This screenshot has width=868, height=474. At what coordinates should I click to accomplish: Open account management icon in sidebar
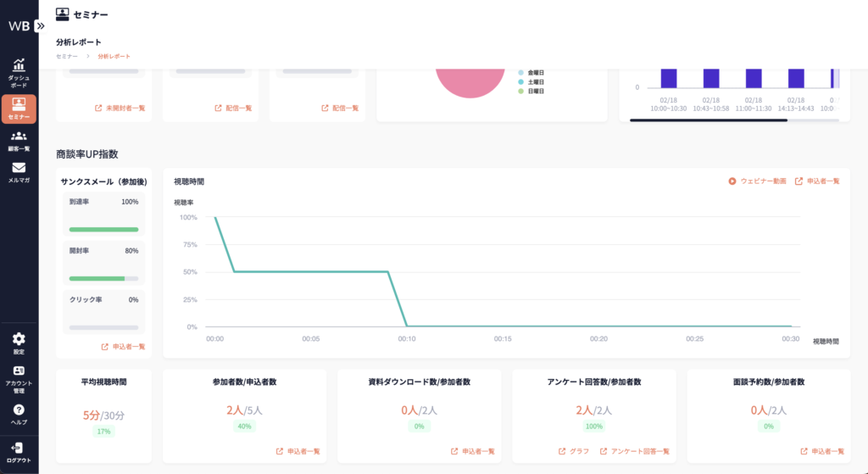(x=19, y=375)
